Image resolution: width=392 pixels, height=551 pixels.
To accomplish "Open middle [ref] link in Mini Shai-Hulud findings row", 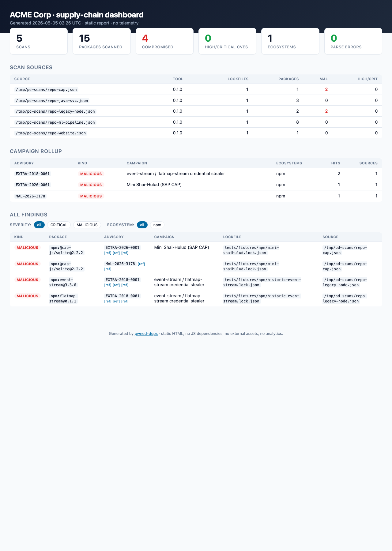I will point(116,253).
